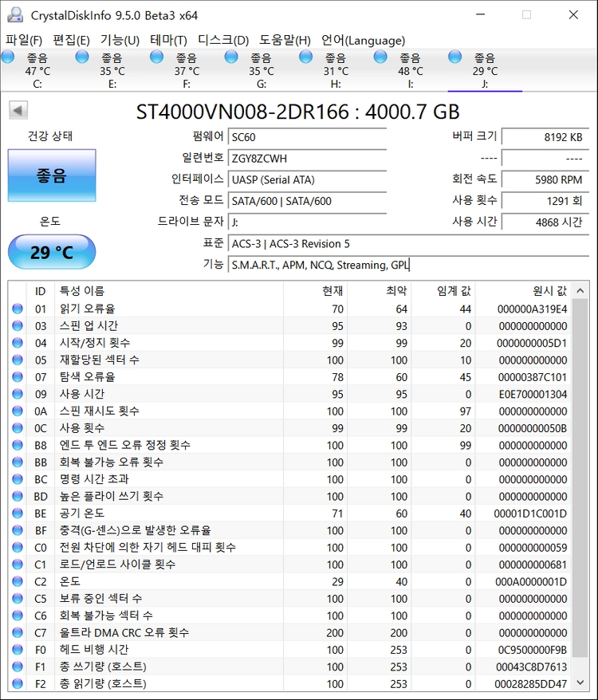Open the 테마(T) menu
This screenshot has height=700, width=598.
168,40
